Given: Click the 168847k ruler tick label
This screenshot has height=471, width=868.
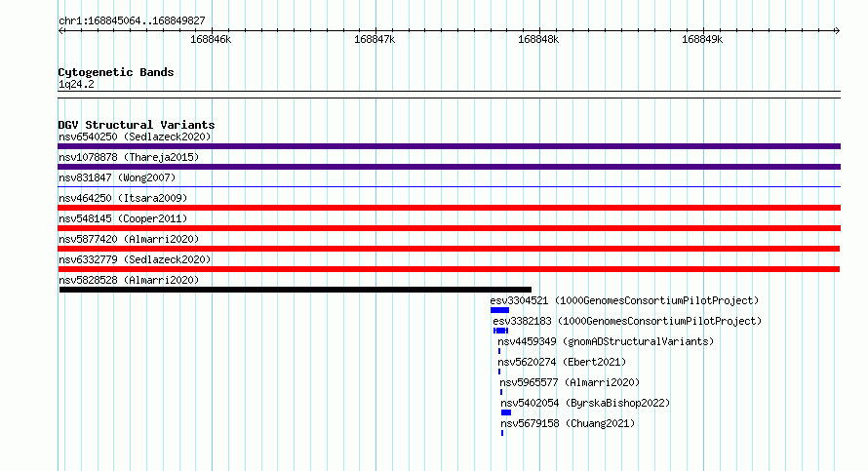Looking at the screenshot, I should tap(375, 39).
